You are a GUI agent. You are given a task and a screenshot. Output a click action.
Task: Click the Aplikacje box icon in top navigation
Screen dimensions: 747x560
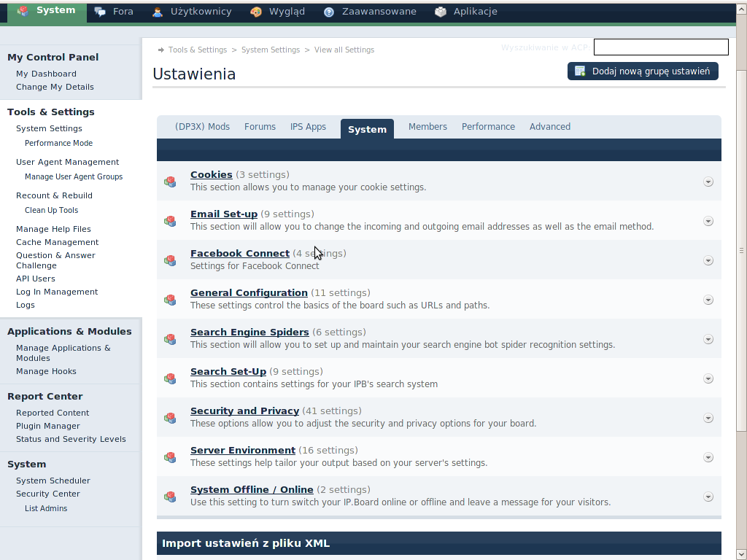(x=440, y=12)
